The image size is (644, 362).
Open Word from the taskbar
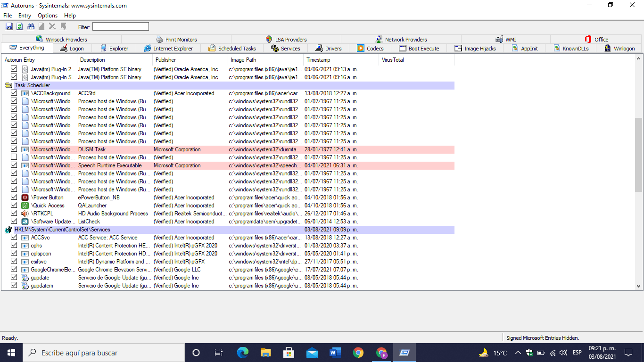click(335, 353)
